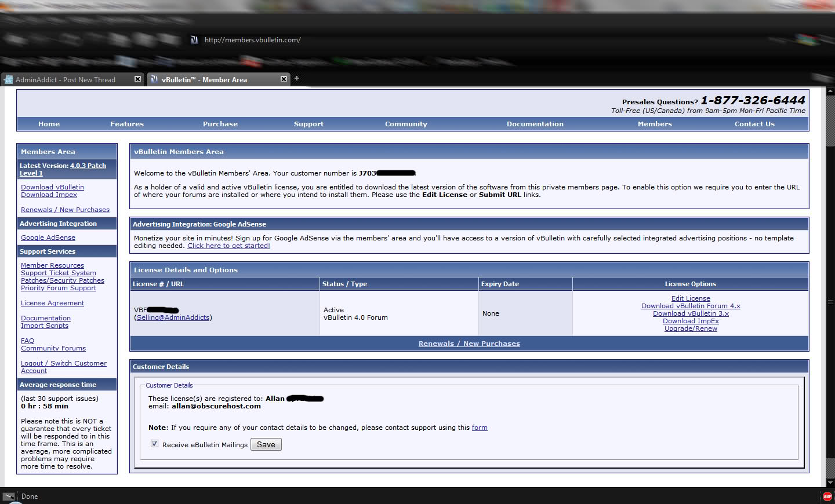This screenshot has height=504, width=835.
Task: Close the AdminAddict Post New Thread tab
Action: click(137, 79)
